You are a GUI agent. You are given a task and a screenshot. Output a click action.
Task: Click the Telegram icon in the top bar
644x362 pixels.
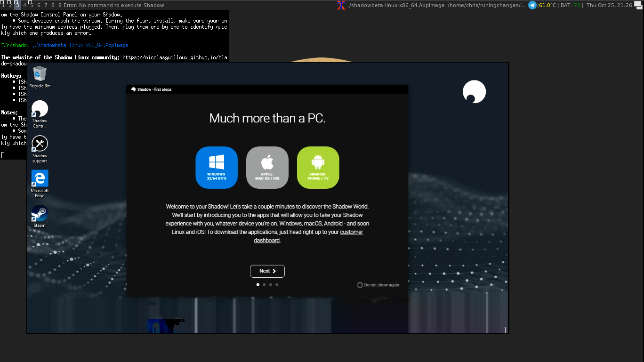(532, 5)
